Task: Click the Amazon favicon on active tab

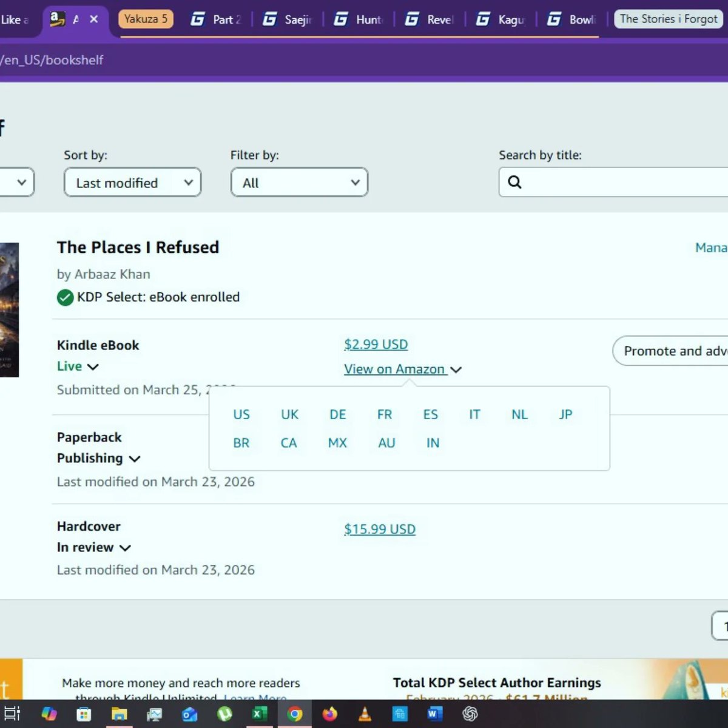Action: click(x=57, y=19)
